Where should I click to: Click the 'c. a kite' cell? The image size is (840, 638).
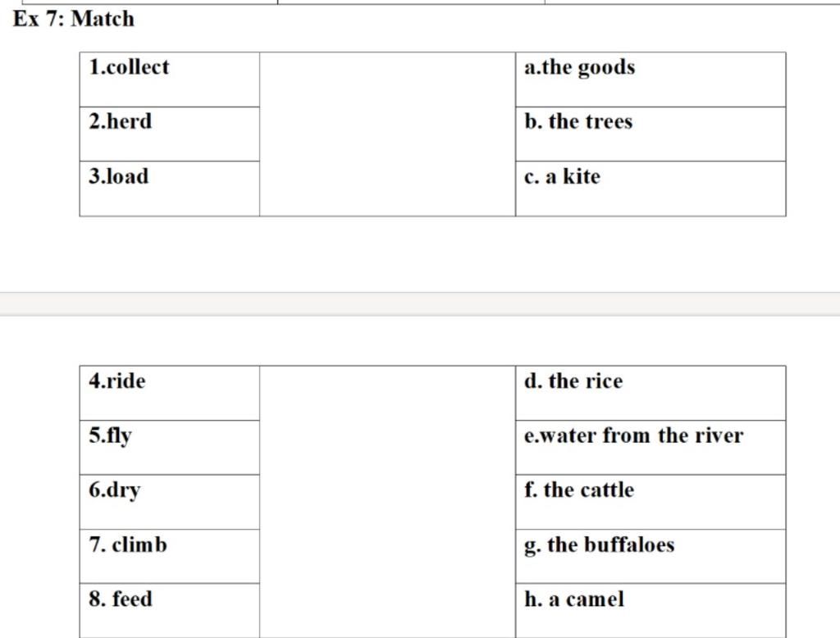click(651, 189)
